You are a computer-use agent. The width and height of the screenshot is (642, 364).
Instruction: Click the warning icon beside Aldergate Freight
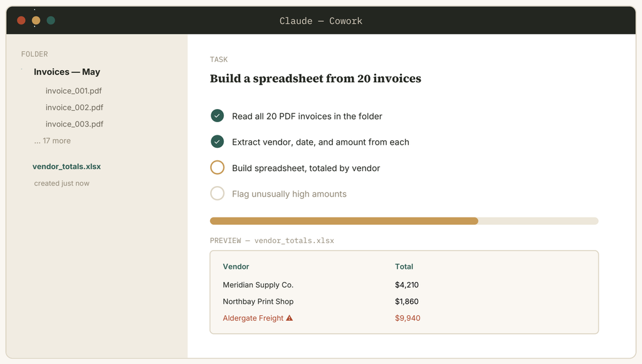pyautogui.click(x=290, y=318)
